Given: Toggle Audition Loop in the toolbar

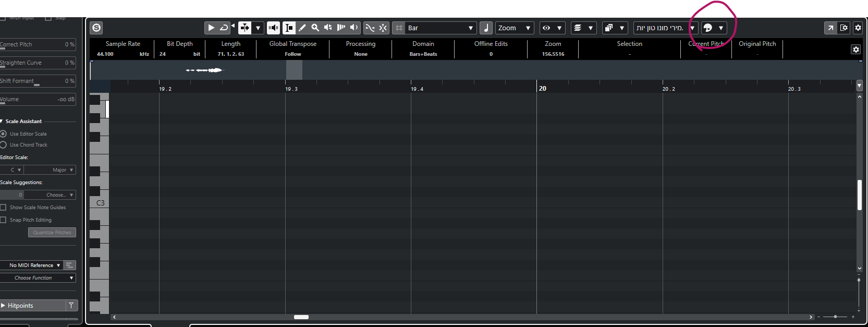Looking at the screenshot, I should 224,28.
